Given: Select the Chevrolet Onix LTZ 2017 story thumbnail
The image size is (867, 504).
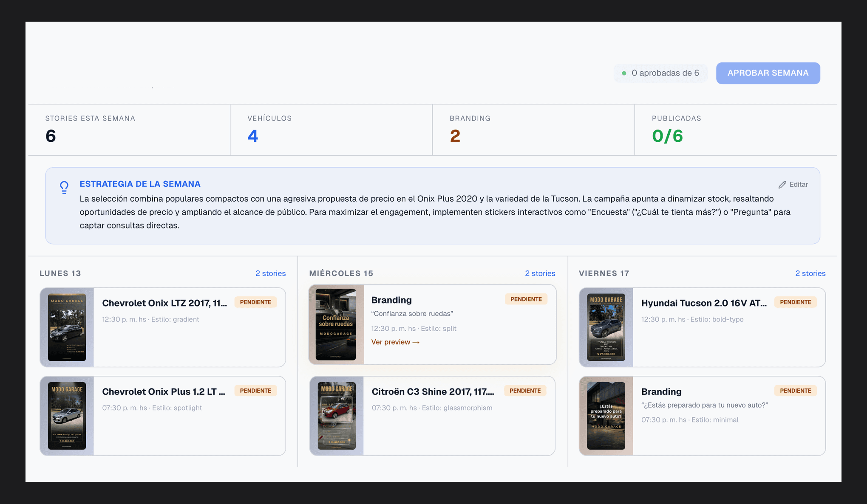Looking at the screenshot, I should pos(67,327).
